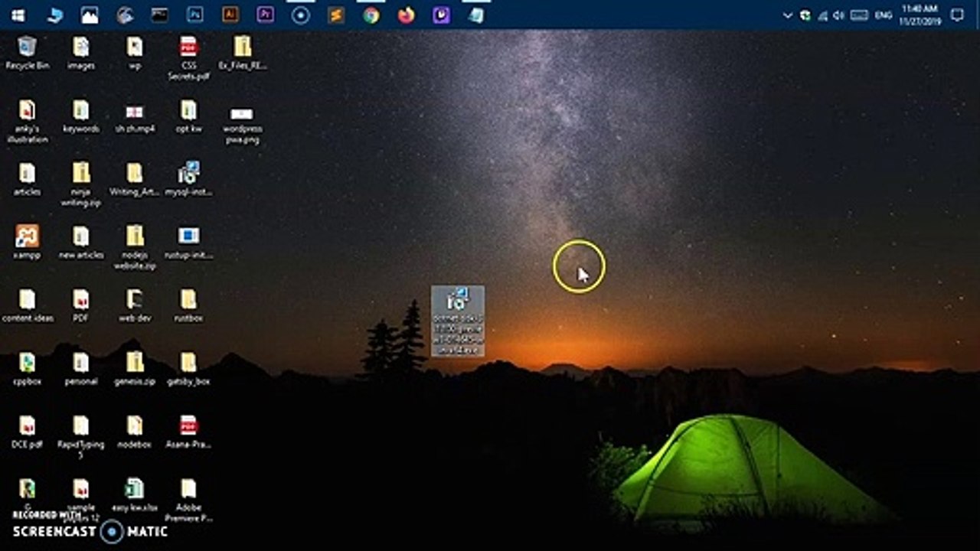
Task: Launch Photoshop from the taskbar
Action: pos(195,15)
